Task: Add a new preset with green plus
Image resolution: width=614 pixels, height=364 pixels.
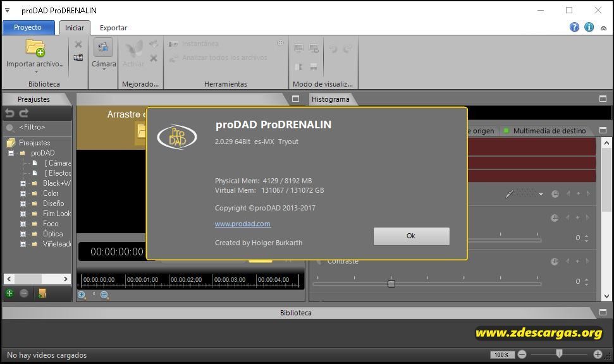Action: [x=9, y=293]
